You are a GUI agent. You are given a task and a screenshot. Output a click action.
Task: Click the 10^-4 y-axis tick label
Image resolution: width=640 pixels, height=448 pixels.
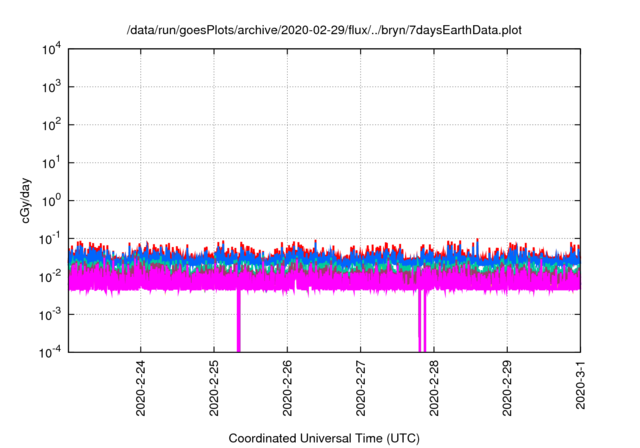[50, 351]
